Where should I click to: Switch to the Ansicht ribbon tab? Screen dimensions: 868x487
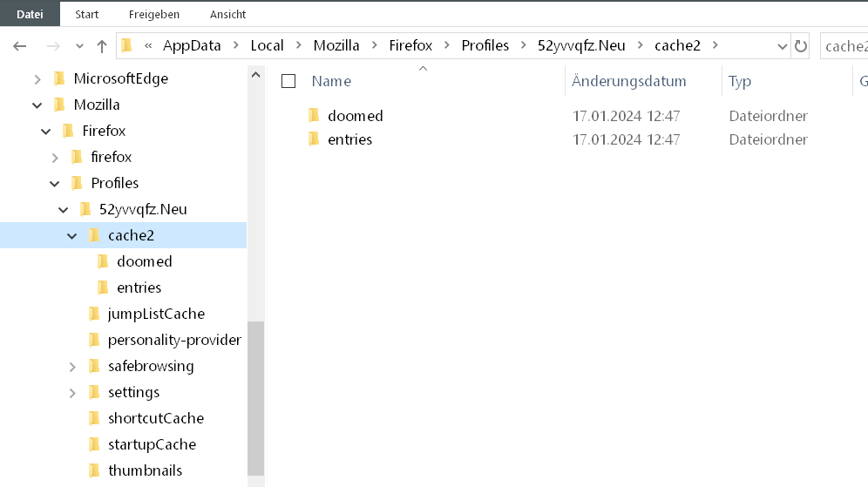[227, 15]
